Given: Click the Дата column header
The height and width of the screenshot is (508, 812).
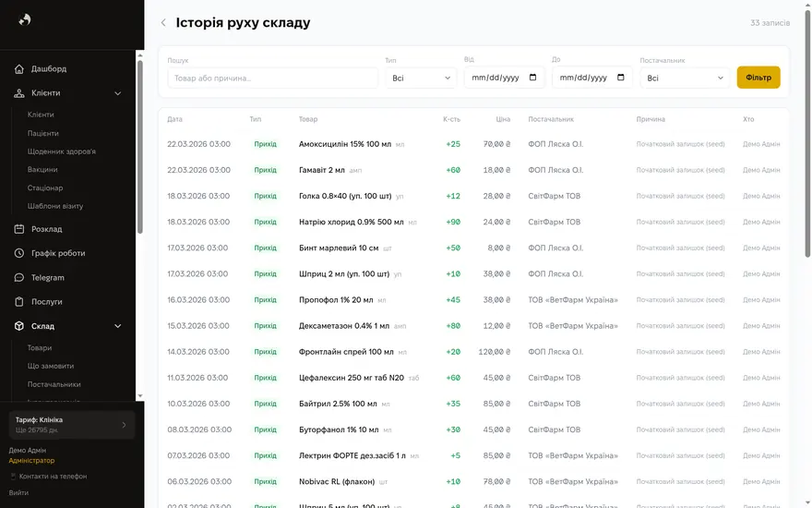Looking at the screenshot, I should coord(174,119).
